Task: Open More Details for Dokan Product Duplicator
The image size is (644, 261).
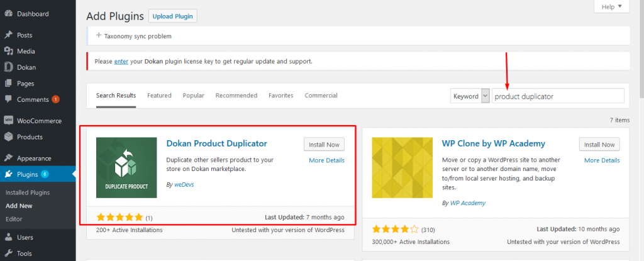Action: 326,160
